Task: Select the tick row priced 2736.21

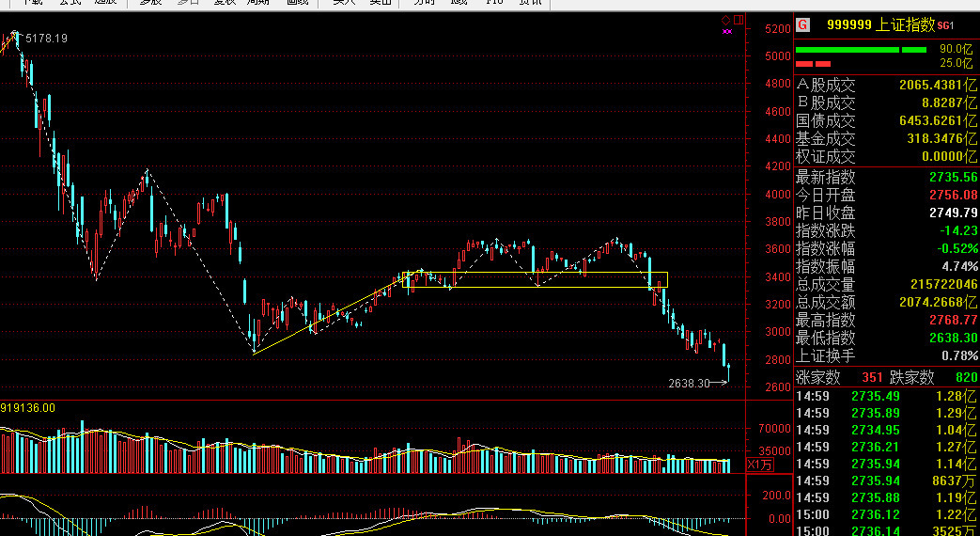Action: [x=887, y=447]
